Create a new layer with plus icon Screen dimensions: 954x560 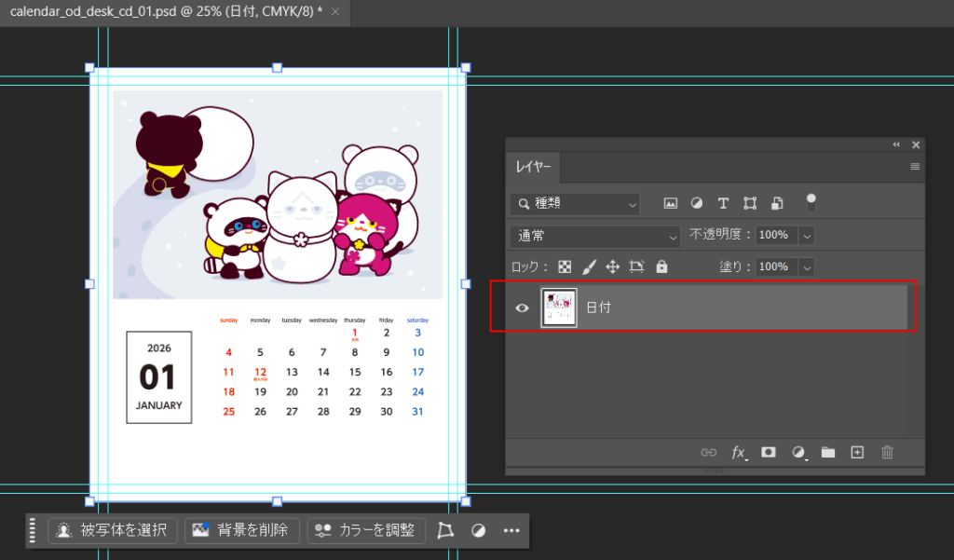[858, 452]
